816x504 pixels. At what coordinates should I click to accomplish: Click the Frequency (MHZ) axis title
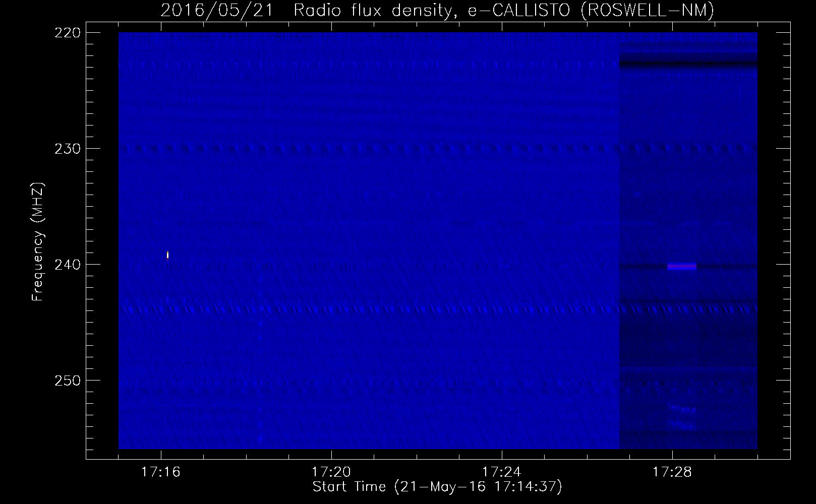pos(38,241)
